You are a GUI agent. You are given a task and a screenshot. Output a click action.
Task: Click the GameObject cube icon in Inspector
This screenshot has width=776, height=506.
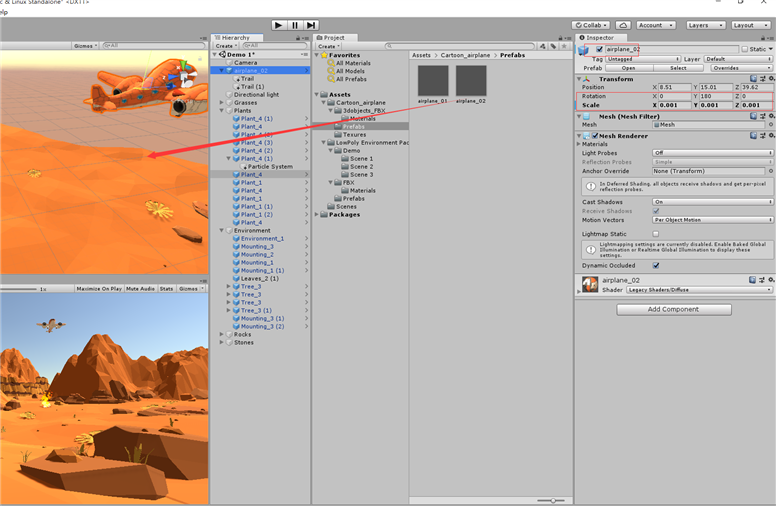583,51
